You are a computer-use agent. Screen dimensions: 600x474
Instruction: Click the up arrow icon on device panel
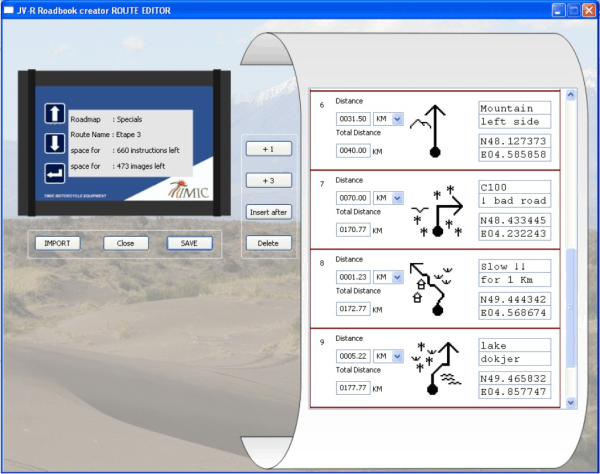[x=55, y=115]
